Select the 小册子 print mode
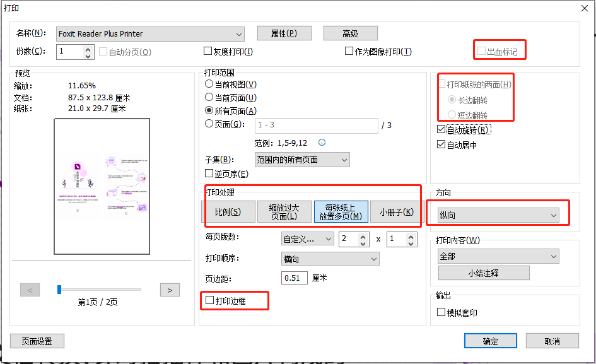The height and width of the screenshot is (364, 596). tap(395, 212)
